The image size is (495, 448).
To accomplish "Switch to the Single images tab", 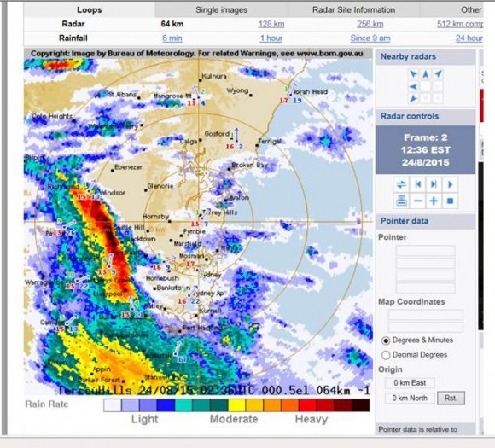I will tap(221, 9).
